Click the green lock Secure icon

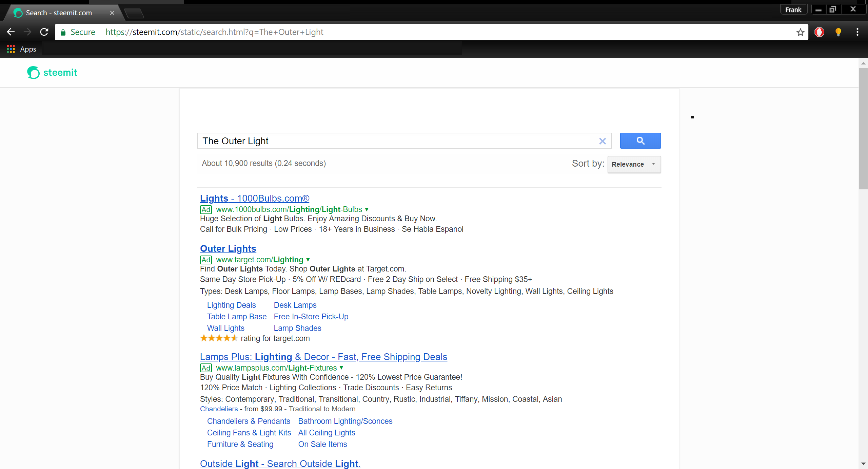click(x=63, y=32)
